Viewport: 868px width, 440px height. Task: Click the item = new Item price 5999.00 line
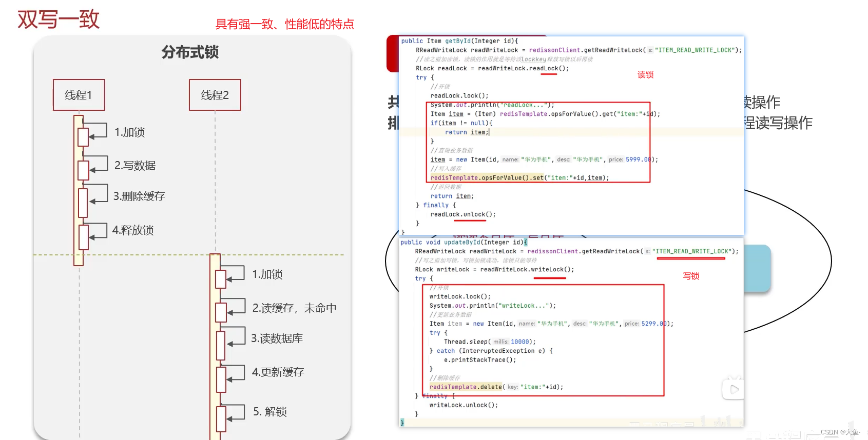click(x=544, y=159)
